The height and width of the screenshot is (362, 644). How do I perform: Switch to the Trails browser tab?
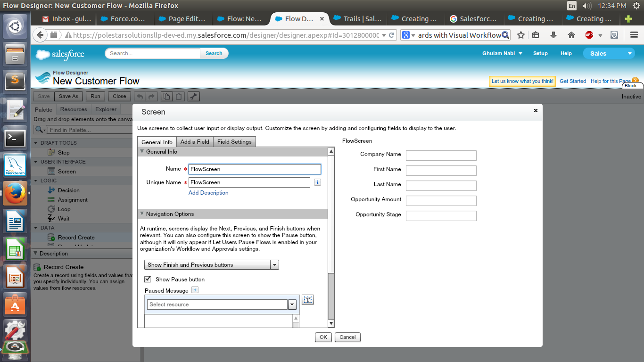[357, 19]
